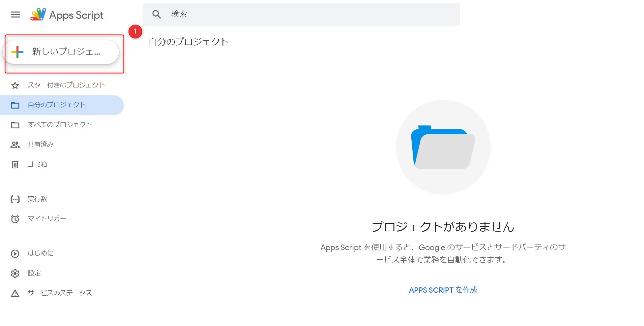Image resolution: width=644 pixels, height=326 pixels.
Task: Click the star icon for starred projects
Action: point(15,85)
